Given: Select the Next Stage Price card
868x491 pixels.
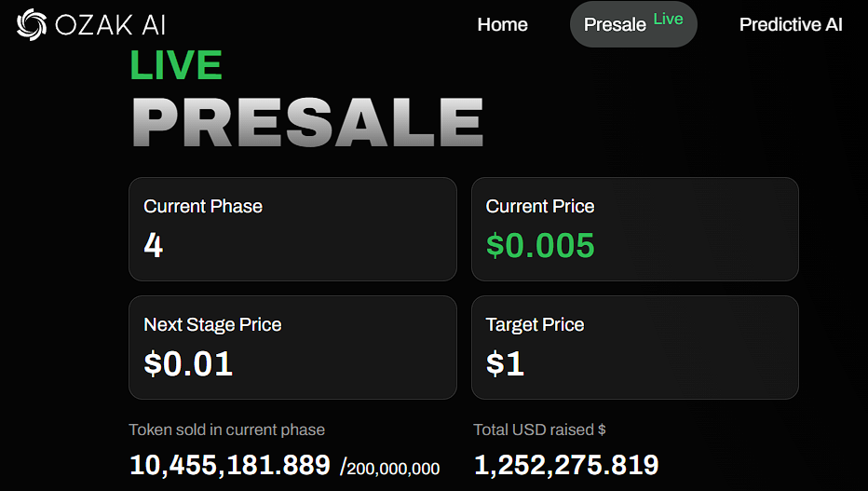Looking at the screenshot, I should pos(292,348).
